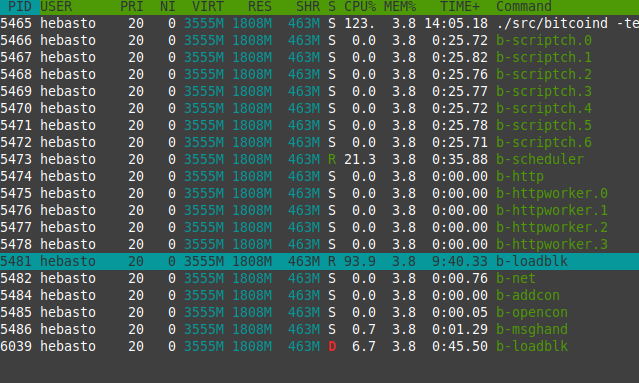Sort by the MEM% column header
This screenshot has width=639, height=383.
point(400,7)
